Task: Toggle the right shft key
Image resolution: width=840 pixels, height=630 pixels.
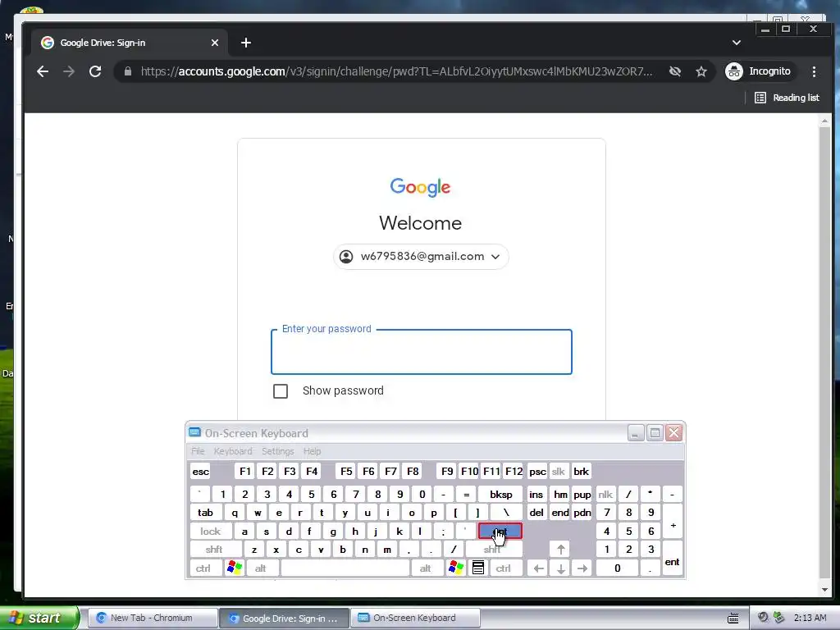Action: tap(493, 549)
